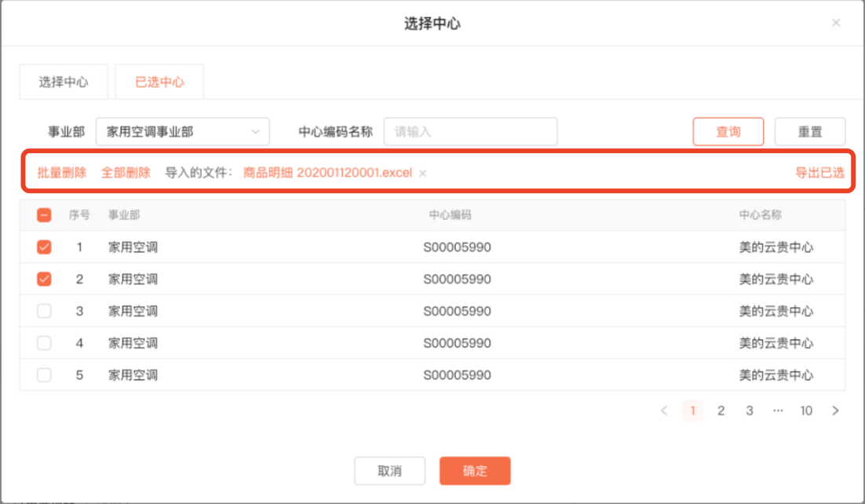
Task: Go to page 2 in pagination
Action: coord(721,410)
